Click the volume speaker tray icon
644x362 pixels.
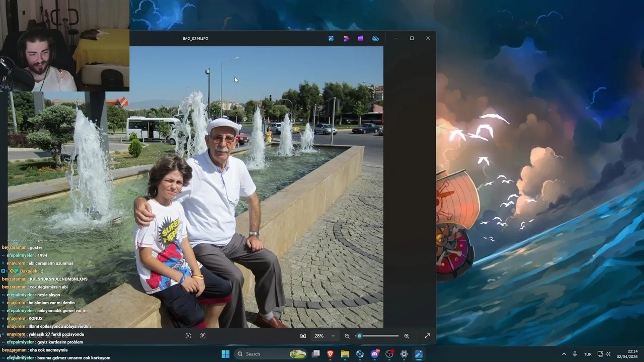[608, 354]
